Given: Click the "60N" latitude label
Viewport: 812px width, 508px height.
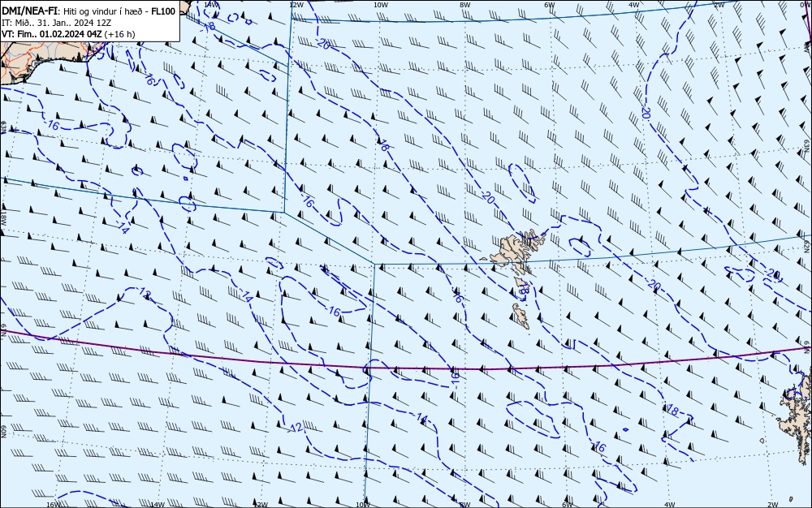Looking at the screenshot, I should pos(3,432).
